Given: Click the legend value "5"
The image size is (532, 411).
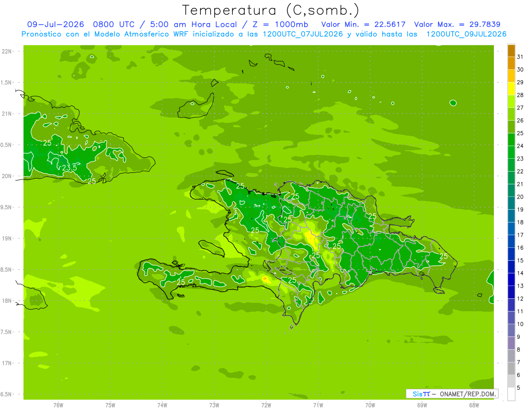Looking at the screenshot, I should click(519, 388).
